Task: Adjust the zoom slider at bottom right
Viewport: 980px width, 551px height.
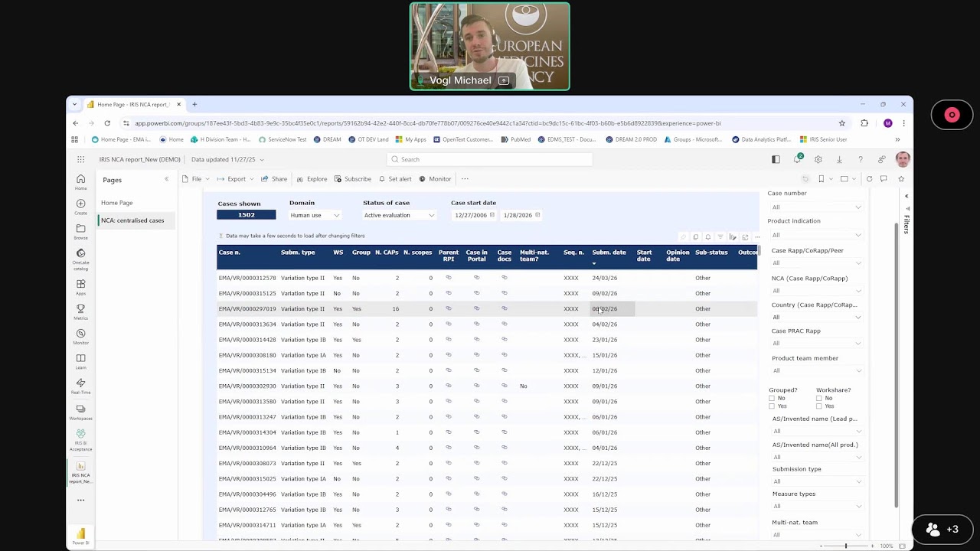Action: (846, 546)
